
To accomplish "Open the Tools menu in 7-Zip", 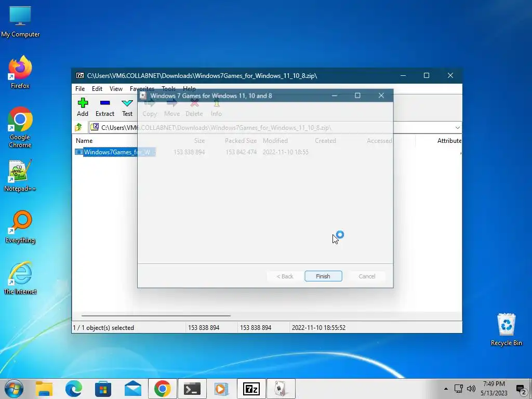I will point(169,88).
